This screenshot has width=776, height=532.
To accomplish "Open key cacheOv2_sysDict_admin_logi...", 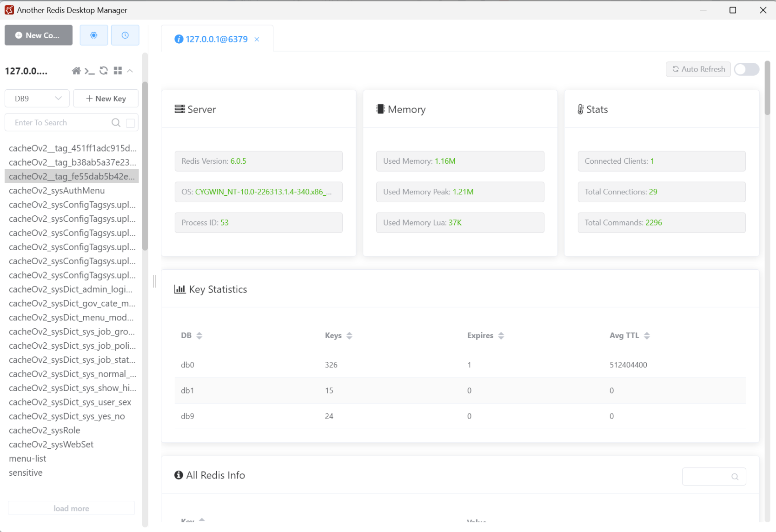I will [71, 289].
